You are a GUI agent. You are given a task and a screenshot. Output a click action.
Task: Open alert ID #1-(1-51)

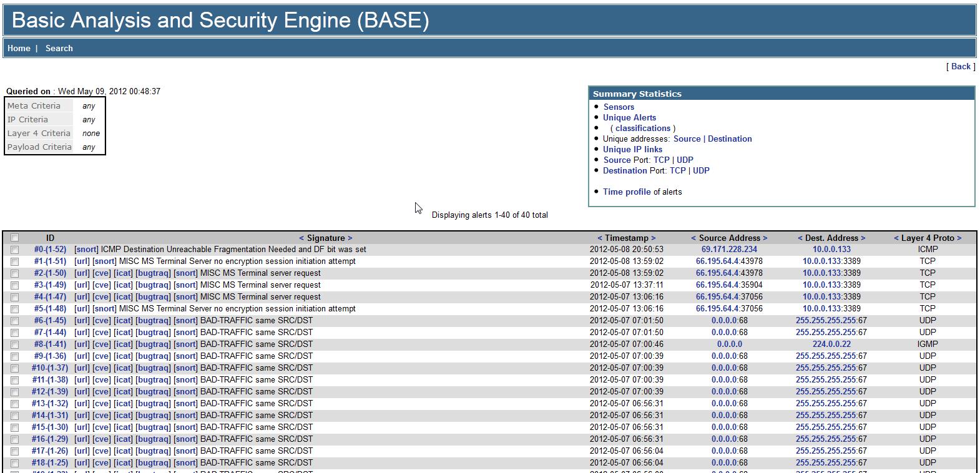click(x=50, y=261)
